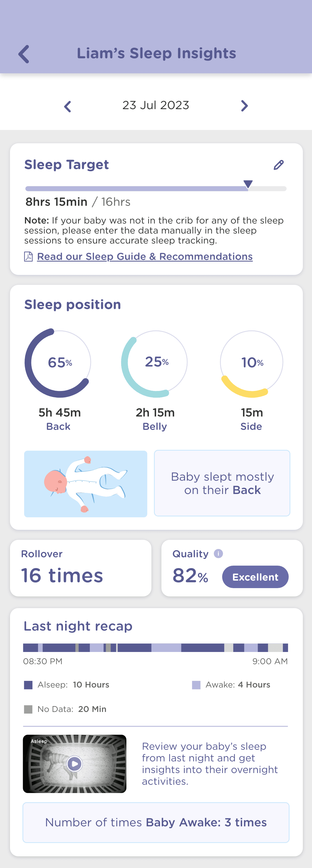Tap the Baby Awake 3 times banner
This screenshot has width=312, height=868.
pyautogui.click(x=156, y=822)
